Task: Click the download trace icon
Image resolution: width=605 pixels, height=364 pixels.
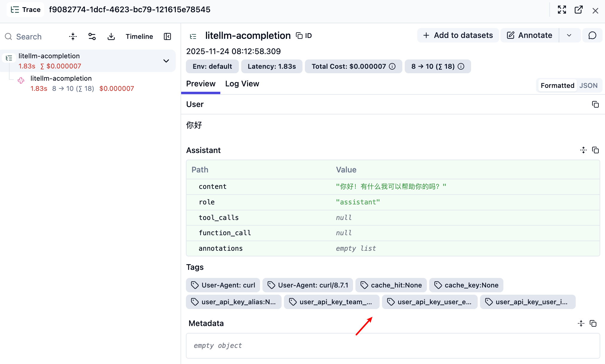Action: point(111,36)
